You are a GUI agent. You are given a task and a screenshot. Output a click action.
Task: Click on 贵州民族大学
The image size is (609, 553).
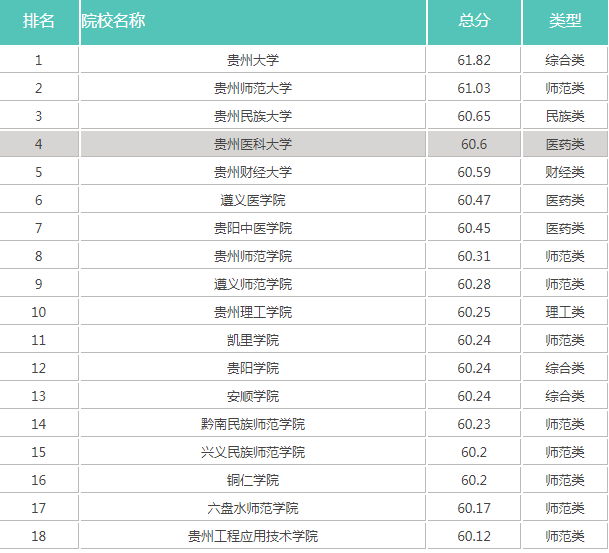253,116
